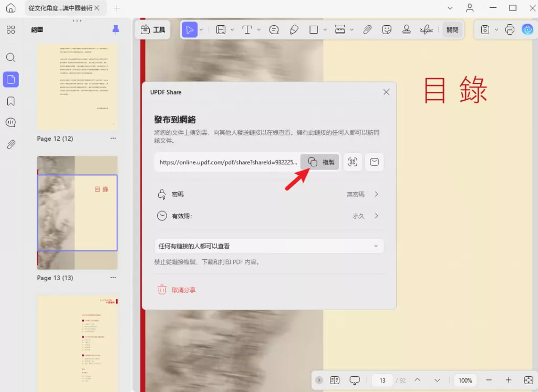
Task: Zoom out with minus button
Action: click(x=489, y=380)
